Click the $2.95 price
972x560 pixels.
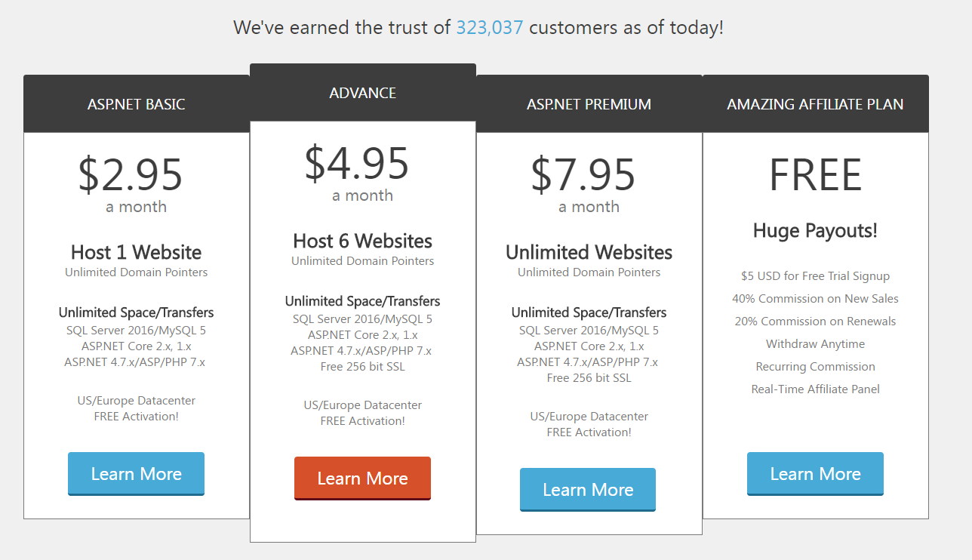[131, 174]
